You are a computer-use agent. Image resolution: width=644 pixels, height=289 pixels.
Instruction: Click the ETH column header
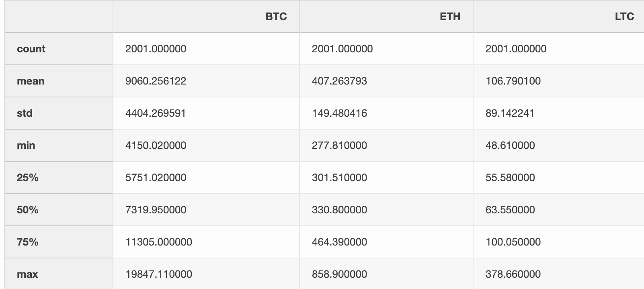[450, 17]
